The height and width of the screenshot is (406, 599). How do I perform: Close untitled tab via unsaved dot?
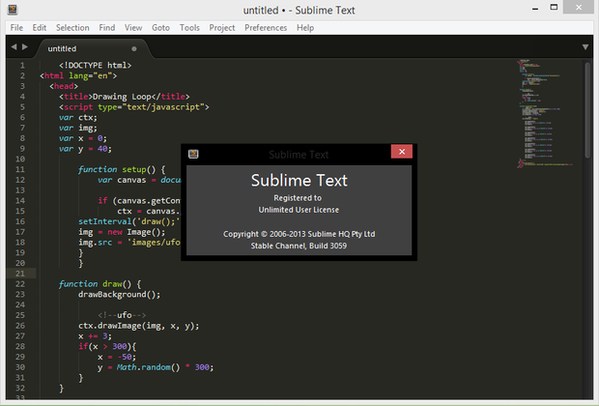(134, 49)
